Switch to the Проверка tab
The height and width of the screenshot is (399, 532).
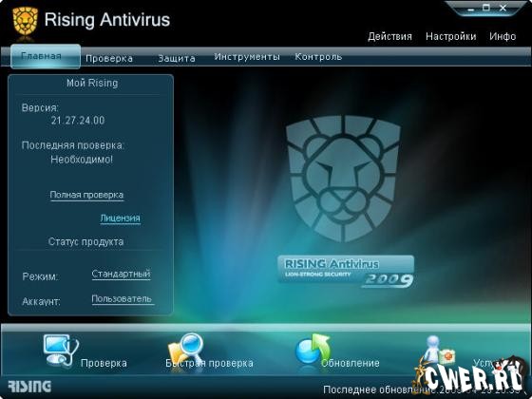click(109, 58)
